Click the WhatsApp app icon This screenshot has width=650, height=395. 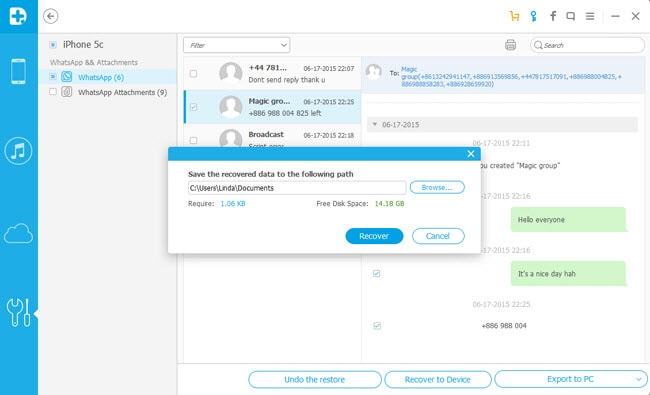tap(67, 77)
